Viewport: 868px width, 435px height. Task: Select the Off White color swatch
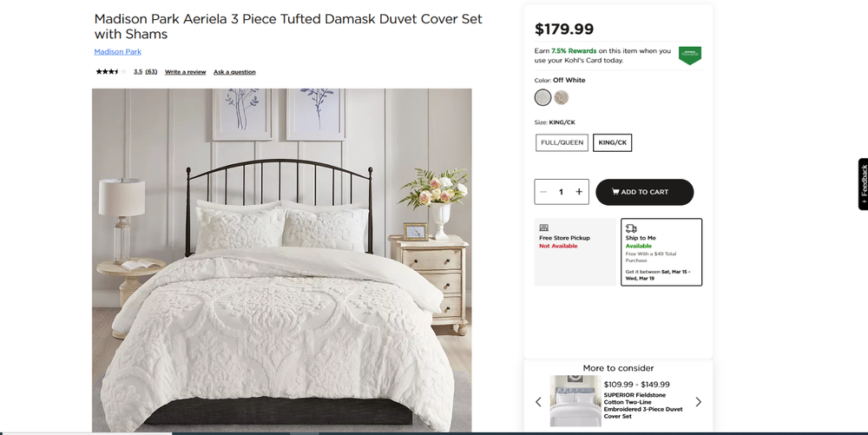(x=543, y=97)
